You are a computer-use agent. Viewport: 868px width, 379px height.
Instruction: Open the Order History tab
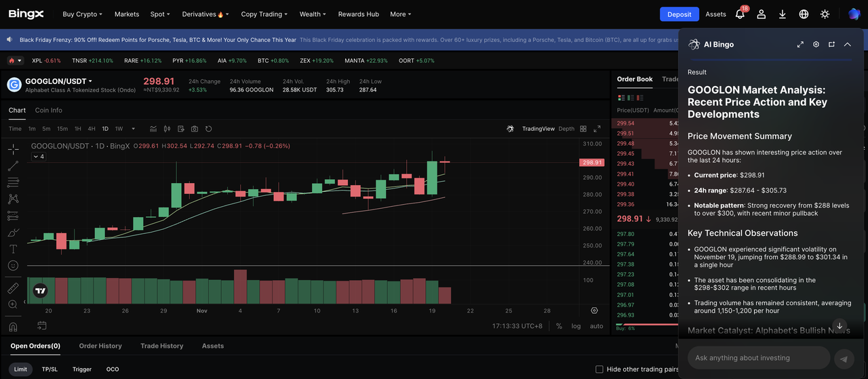pos(100,346)
